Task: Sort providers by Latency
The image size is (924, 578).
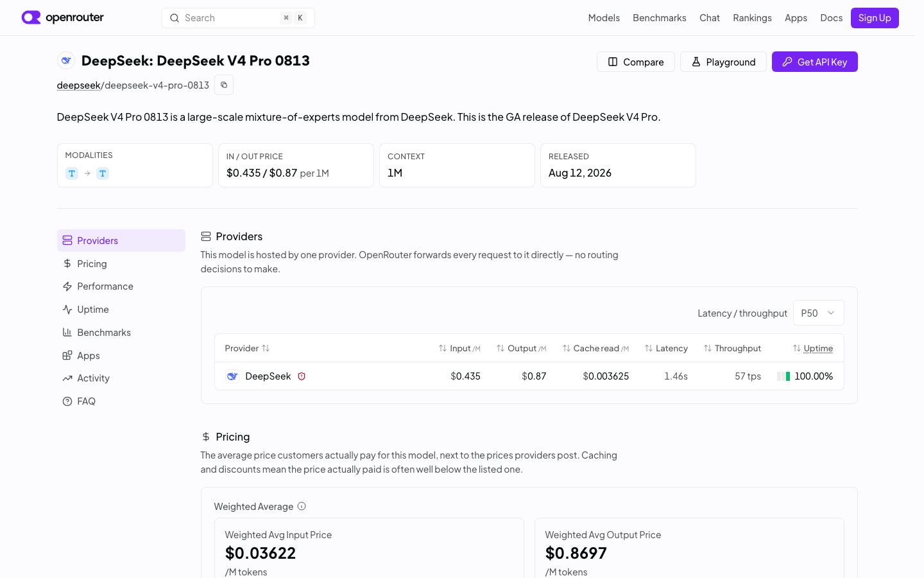Action: tap(666, 348)
